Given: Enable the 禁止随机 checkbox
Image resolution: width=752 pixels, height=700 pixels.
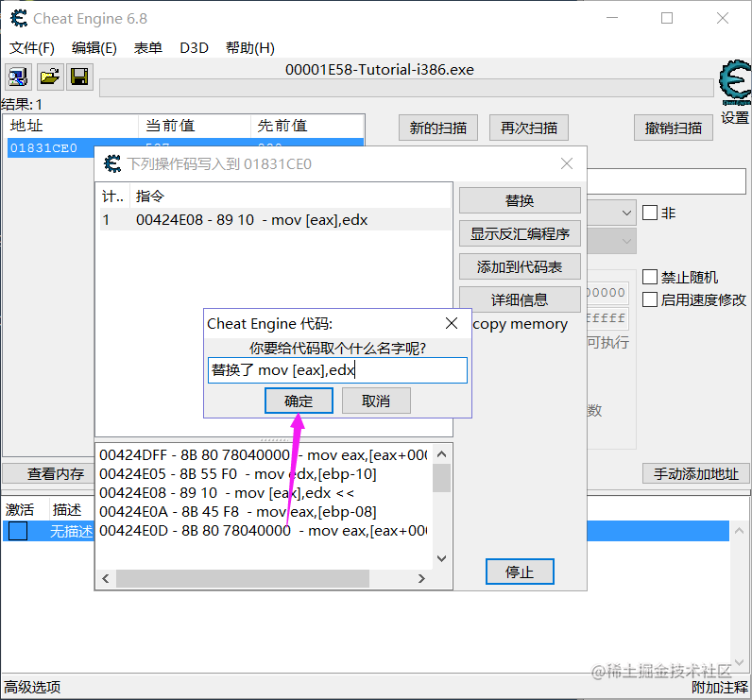Looking at the screenshot, I should click(650, 277).
